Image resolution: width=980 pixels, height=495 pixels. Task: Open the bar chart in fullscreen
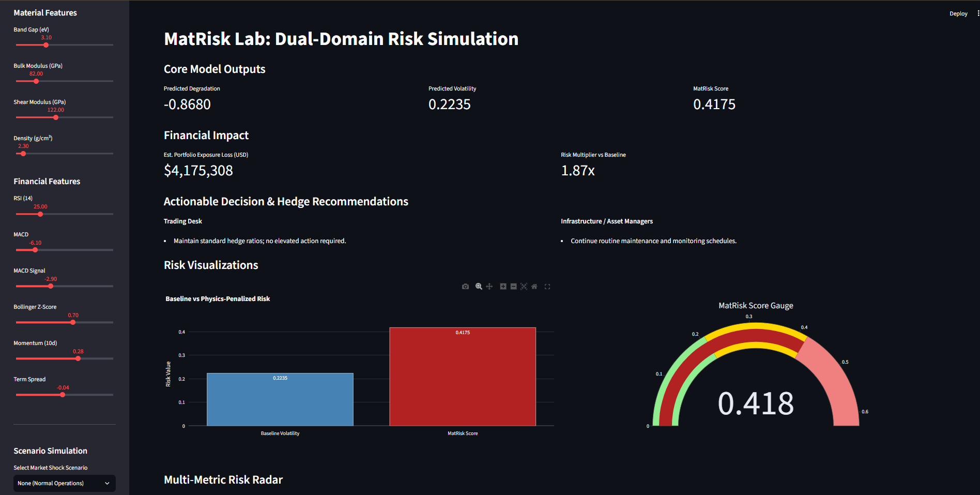[547, 287]
